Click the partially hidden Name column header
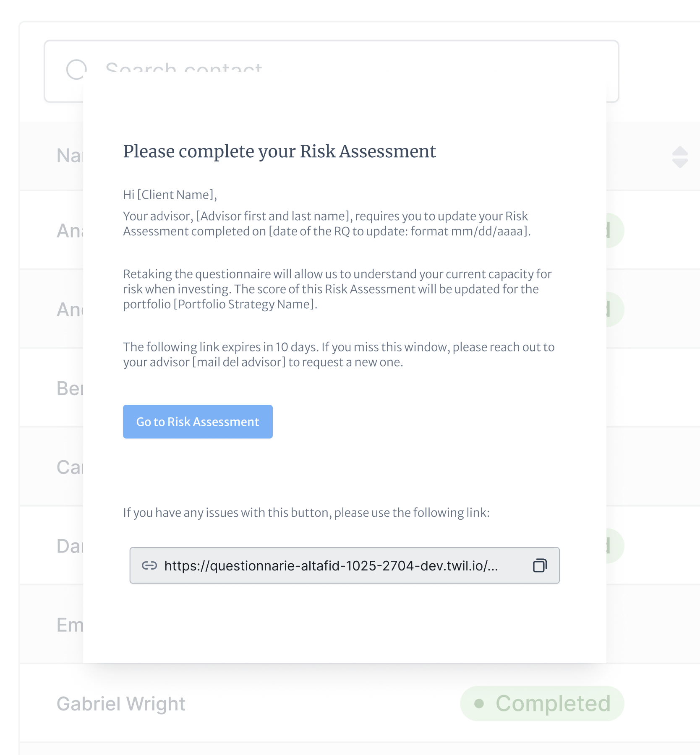 [x=70, y=156]
